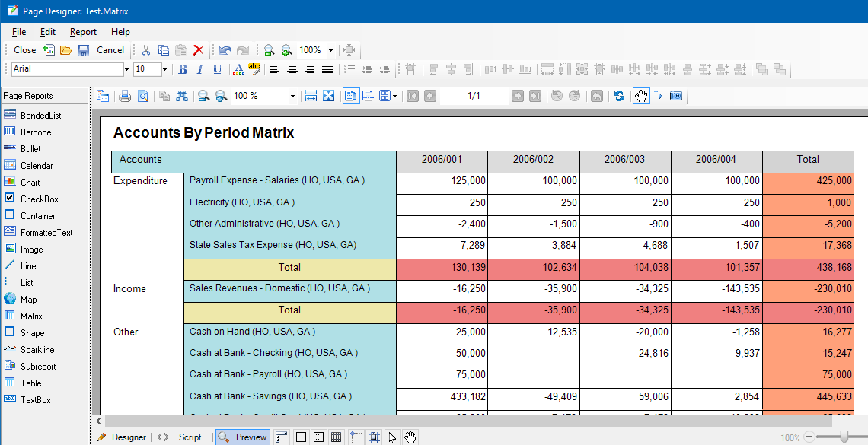868x445 pixels.
Task: Select BandedList from the toolbox
Action: click(x=40, y=115)
